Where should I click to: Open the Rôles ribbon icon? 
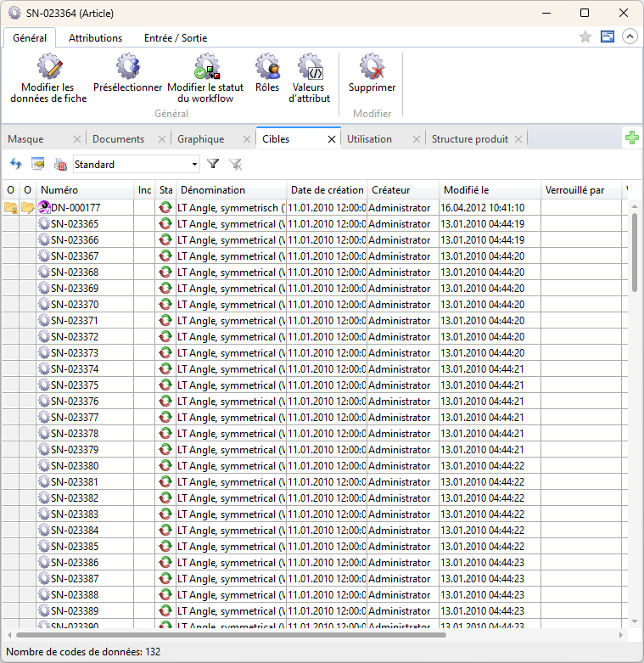coord(267,67)
